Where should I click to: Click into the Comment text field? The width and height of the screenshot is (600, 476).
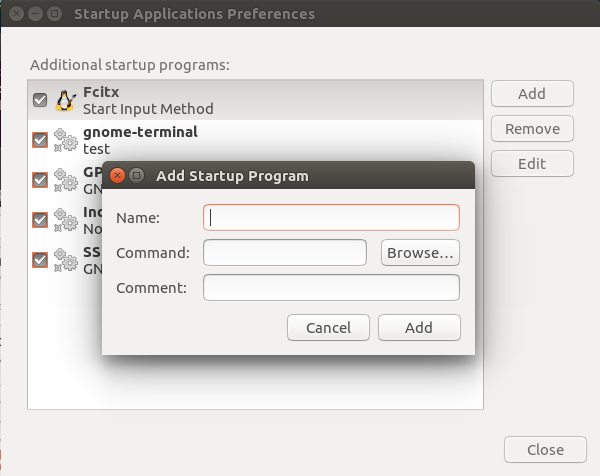pyautogui.click(x=331, y=288)
